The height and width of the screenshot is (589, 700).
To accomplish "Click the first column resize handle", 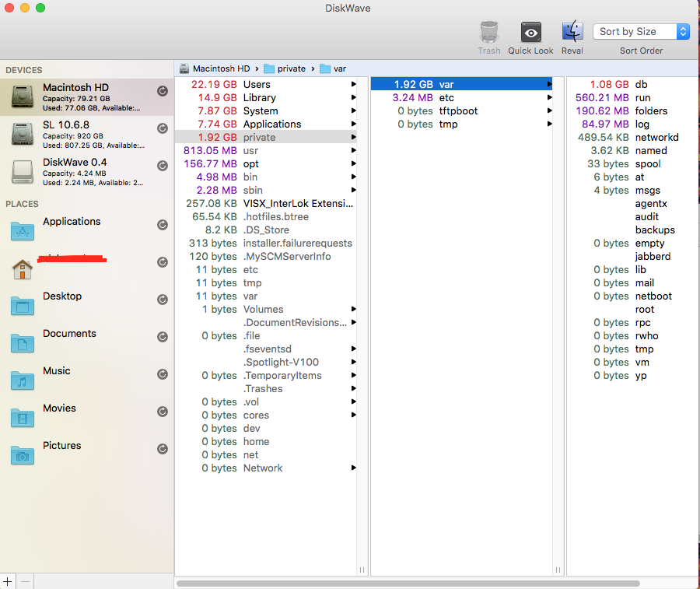I will pyautogui.click(x=362, y=570).
